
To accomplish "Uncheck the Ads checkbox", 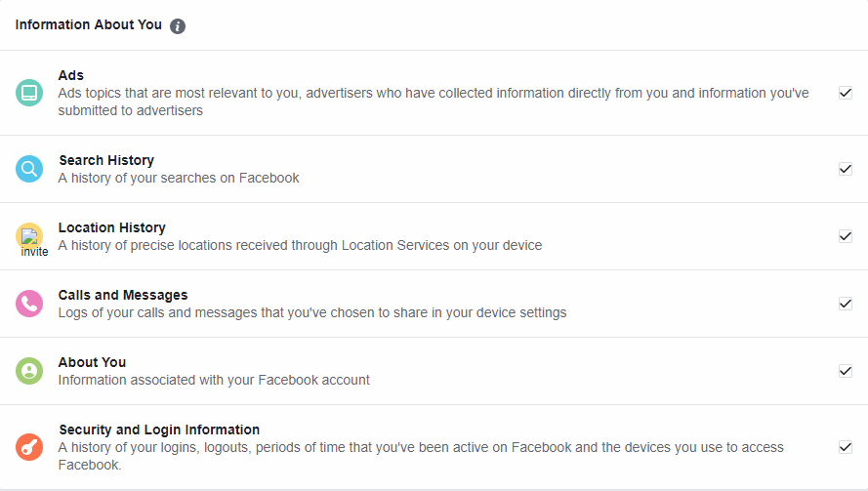I will (x=846, y=93).
